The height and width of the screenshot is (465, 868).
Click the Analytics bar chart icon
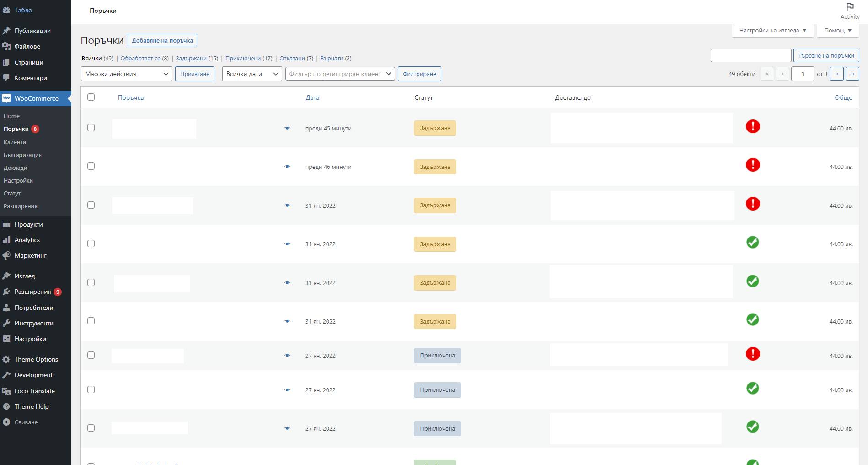pos(6,240)
